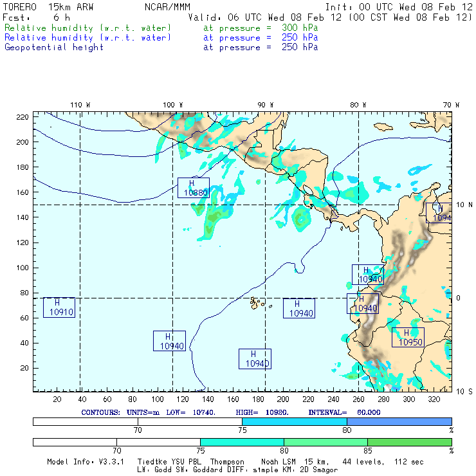This screenshot has height=476, width=476.
Task: Click the 'Thompson' microphysics label
Action: click(x=227, y=462)
